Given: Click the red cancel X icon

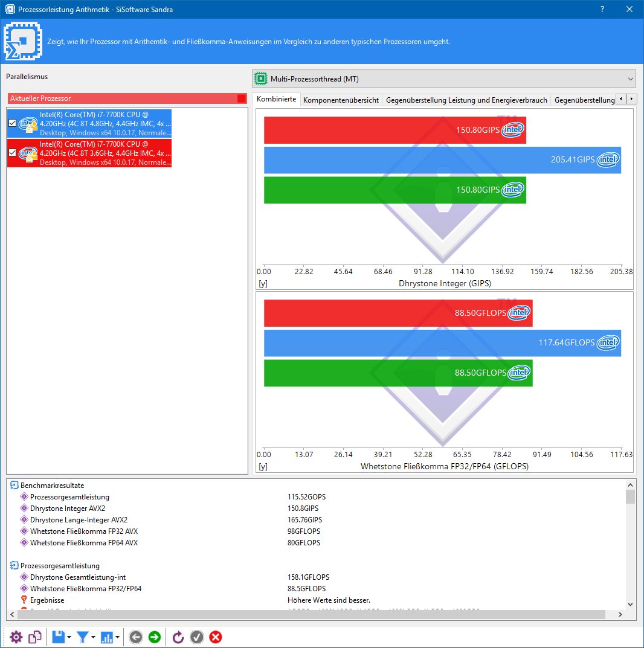Looking at the screenshot, I should (215, 637).
